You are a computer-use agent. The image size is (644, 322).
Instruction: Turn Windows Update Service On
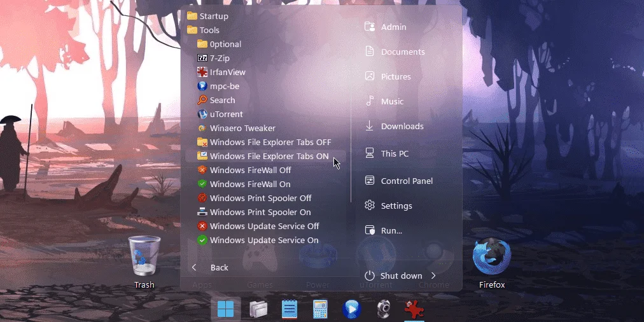point(258,240)
